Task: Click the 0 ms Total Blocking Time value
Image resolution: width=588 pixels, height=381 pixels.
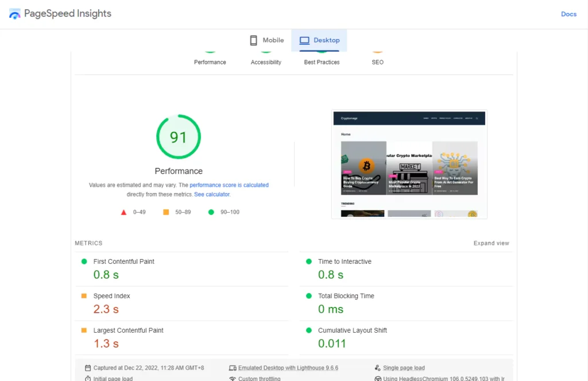Action: pos(331,309)
